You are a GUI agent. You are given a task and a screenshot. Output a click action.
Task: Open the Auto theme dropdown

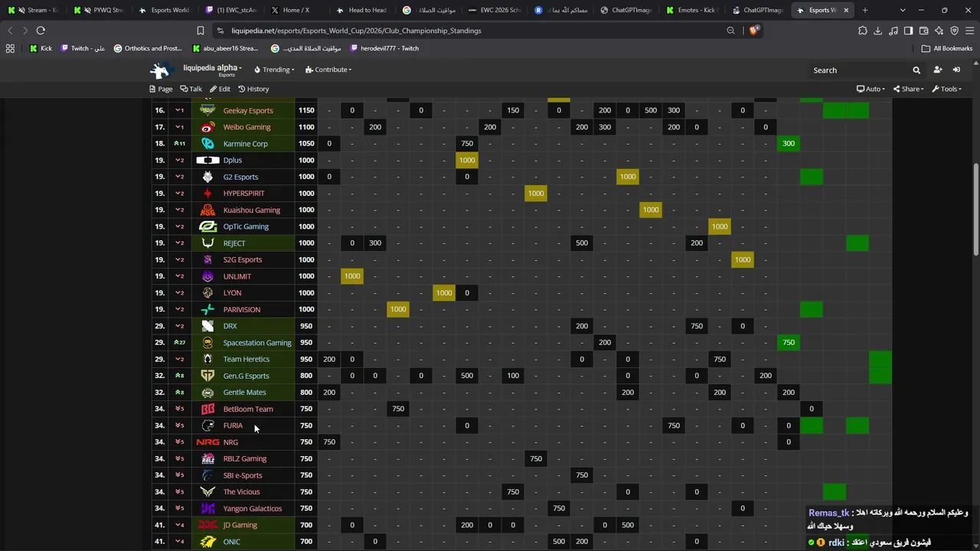click(x=869, y=89)
